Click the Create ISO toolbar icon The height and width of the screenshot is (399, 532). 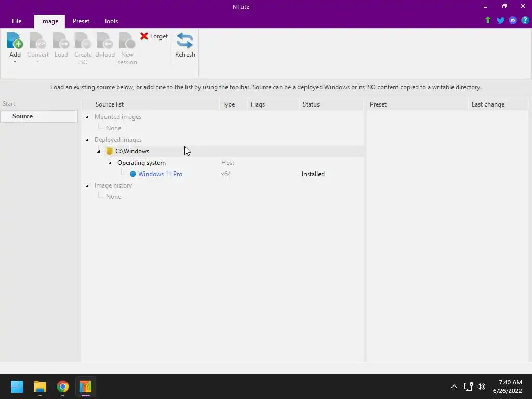(x=83, y=41)
